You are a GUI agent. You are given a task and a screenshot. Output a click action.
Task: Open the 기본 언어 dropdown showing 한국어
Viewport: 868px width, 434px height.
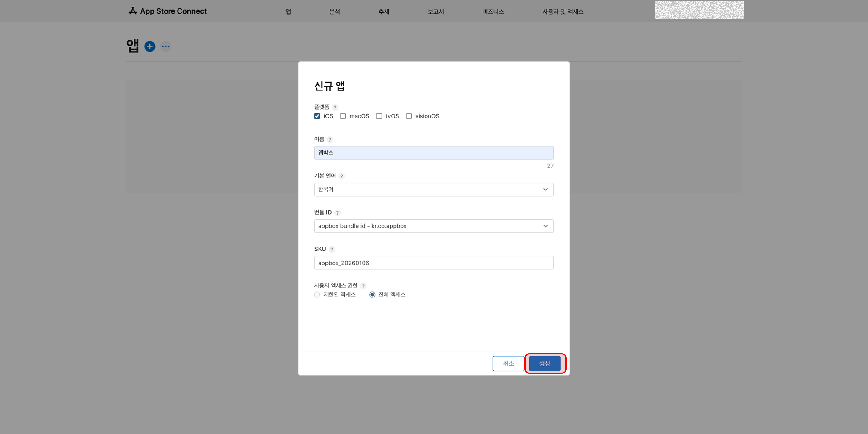tap(434, 189)
